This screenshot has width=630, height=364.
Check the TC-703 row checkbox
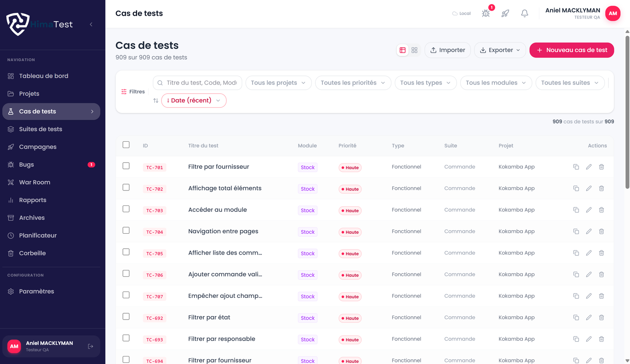pos(126,209)
